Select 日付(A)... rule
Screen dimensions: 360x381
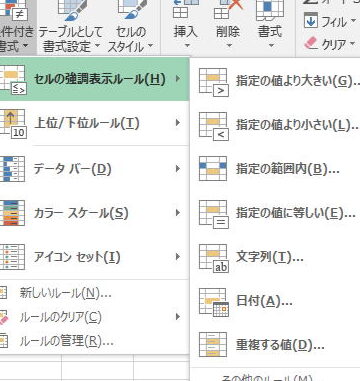click(x=276, y=301)
